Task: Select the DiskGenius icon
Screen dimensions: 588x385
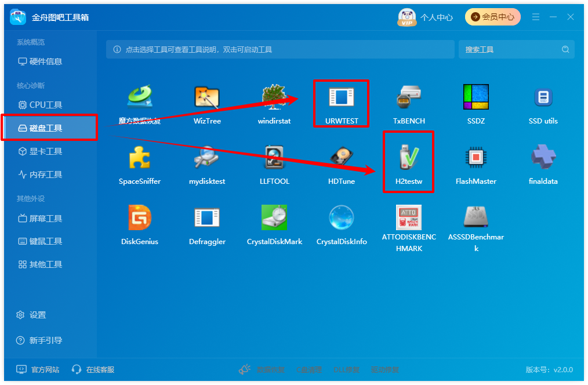Action: (140, 217)
